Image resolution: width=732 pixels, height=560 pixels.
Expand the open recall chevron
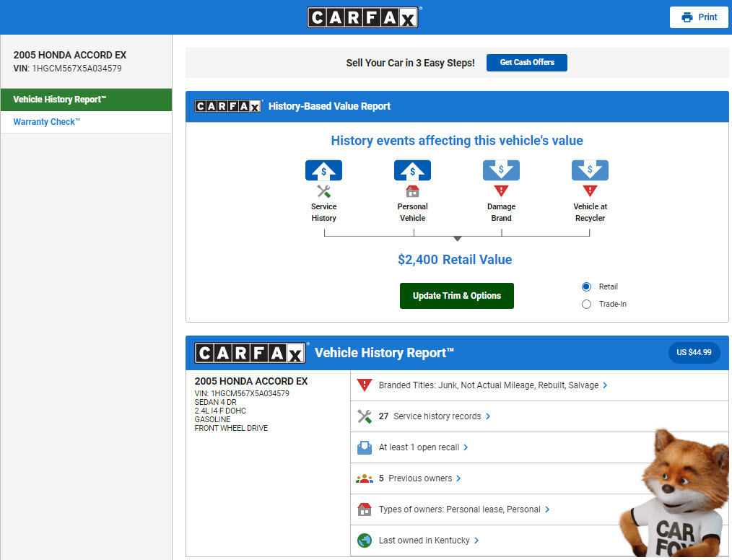point(466,447)
